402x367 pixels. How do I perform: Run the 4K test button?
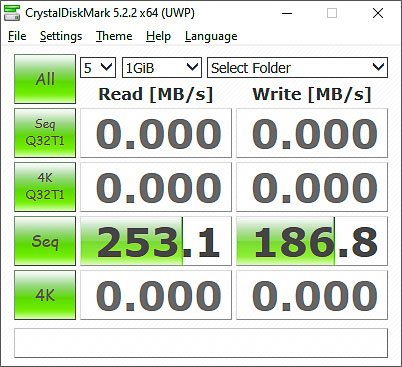[45, 295]
